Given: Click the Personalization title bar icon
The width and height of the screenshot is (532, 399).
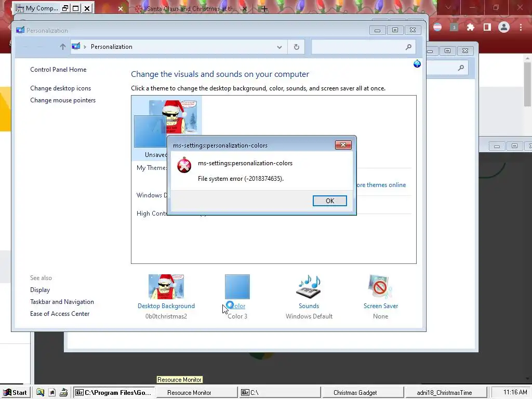Looking at the screenshot, I should (20, 30).
